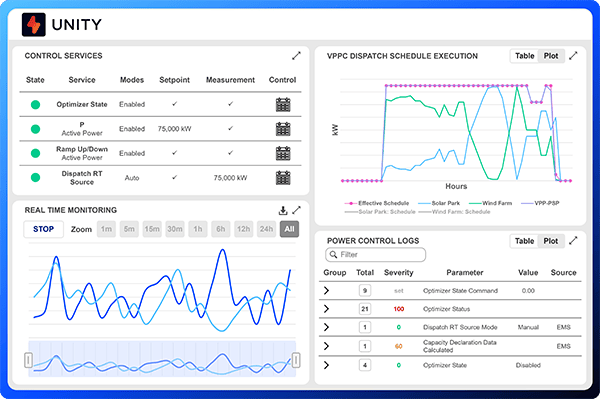Screen dimensions: 600x399
Task: Set zoom to 1h
Action: coord(198,229)
